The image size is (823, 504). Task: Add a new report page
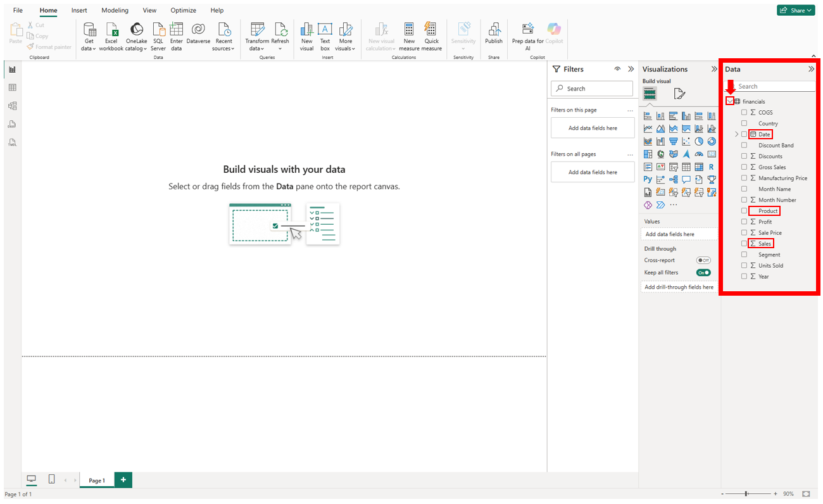tap(123, 480)
